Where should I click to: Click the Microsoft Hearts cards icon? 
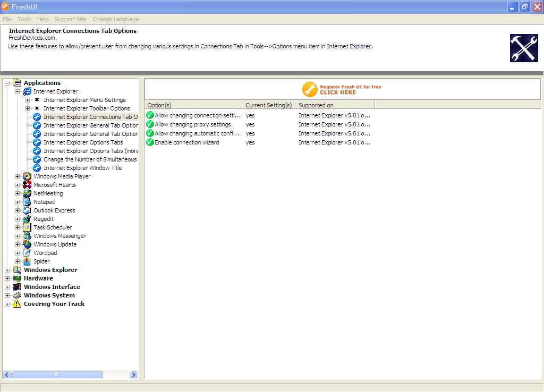[27, 185]
